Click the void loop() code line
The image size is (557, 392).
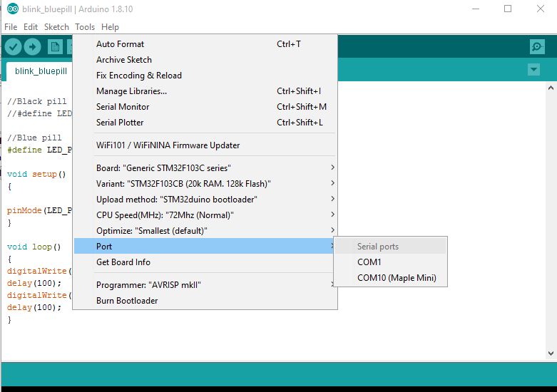pyautogui.click(x=34, y=247)
